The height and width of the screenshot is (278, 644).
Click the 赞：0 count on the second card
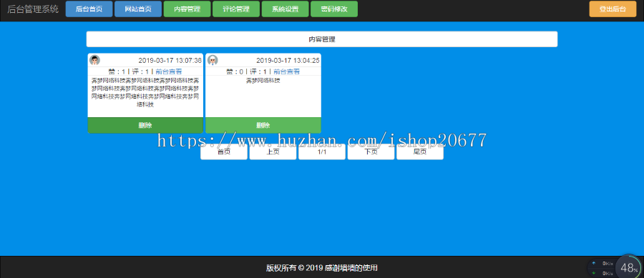pyautogui.click(x=235, y=71)
